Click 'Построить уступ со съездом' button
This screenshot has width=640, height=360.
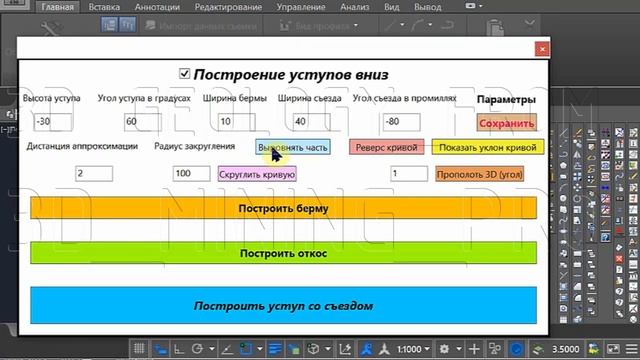[x=283, y=305]
